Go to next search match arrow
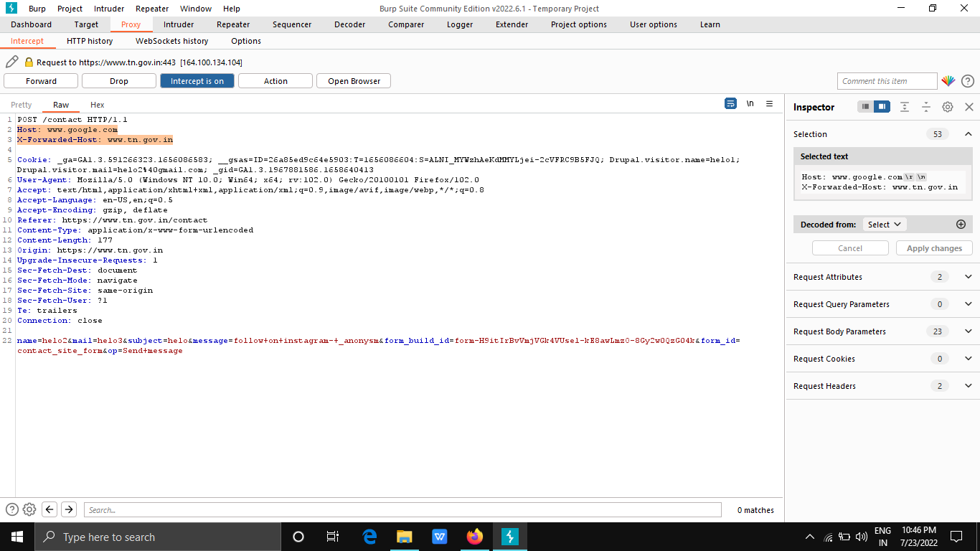 coord(69,509)
